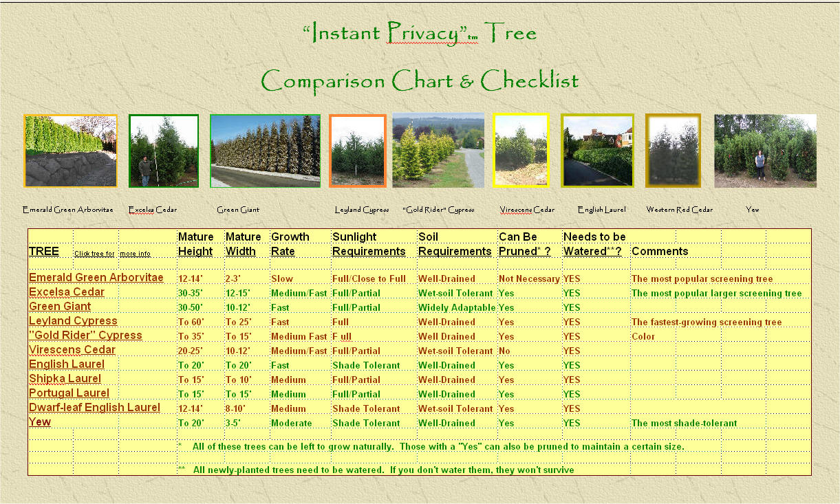Image resolution: width=840 pixels, height=504 pixels.
Task: Click "The most shade-tolerant" comment
Action: tap(685, 424)
